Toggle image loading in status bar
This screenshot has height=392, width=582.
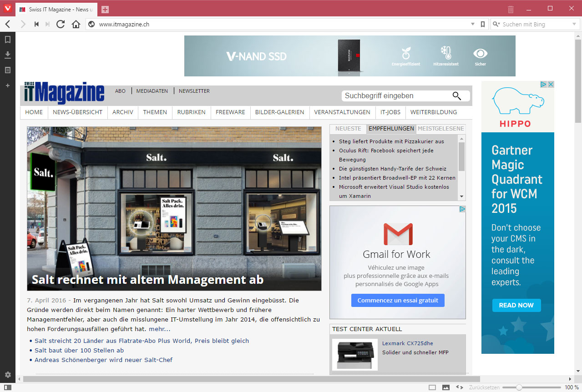(446, 387)
